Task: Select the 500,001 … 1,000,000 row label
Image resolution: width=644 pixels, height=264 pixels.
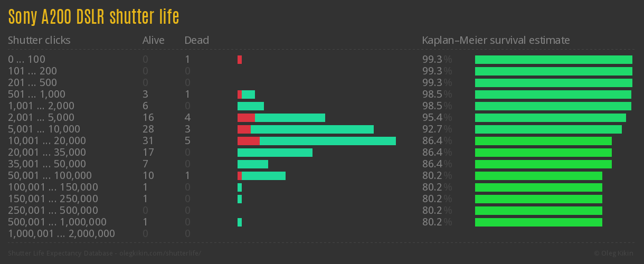Action: [x=57, y=222]
